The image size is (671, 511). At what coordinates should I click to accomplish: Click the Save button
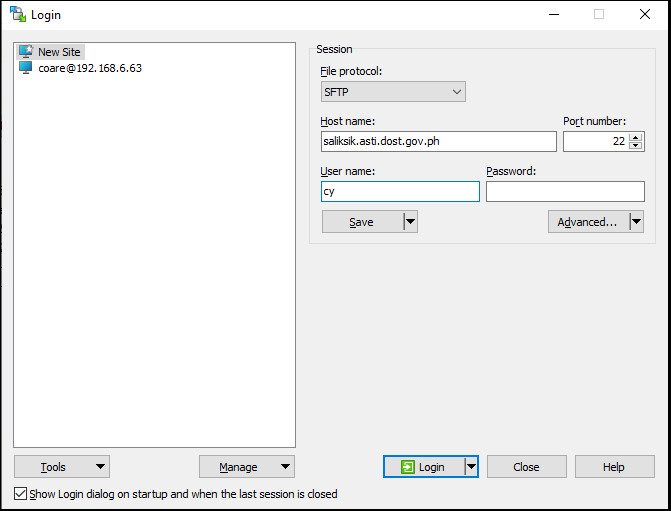tap(361, 222)
